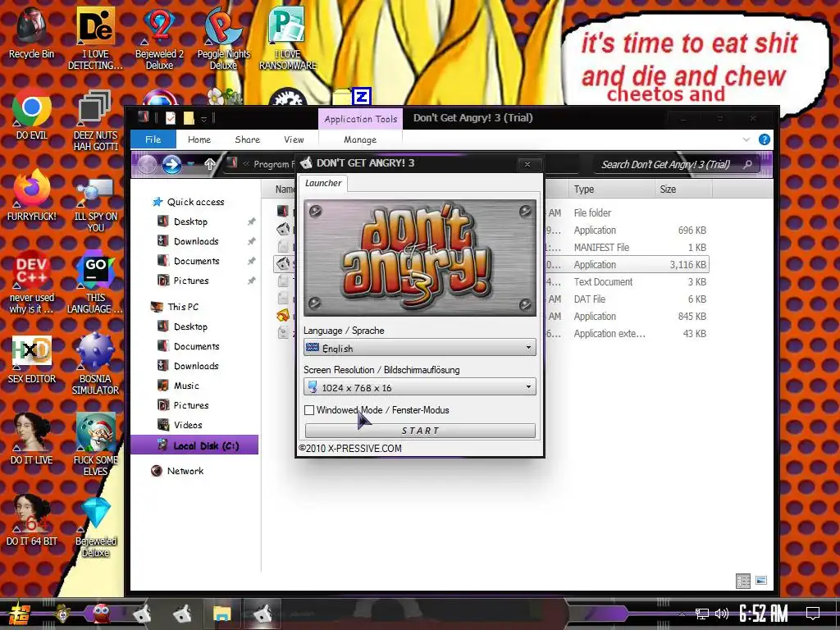840x630 pixels.
Task: Sort by the Size column header
Action: pyautogui.click(x=683, y=189)
